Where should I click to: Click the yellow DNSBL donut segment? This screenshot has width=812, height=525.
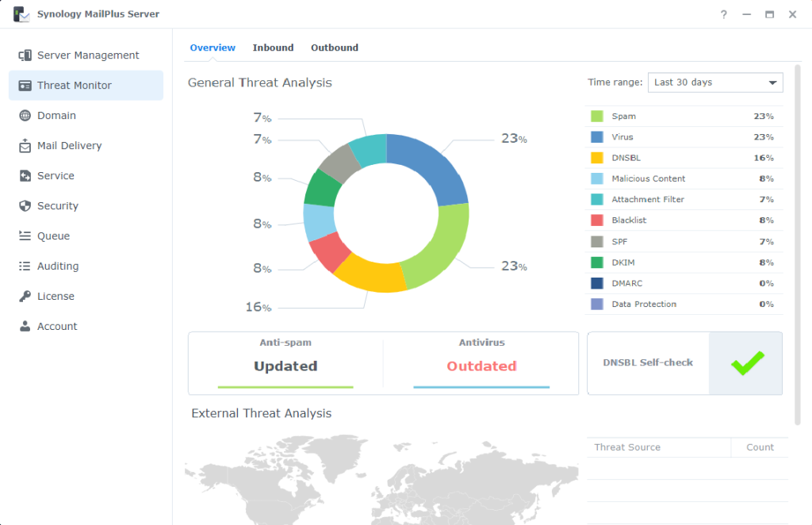[370, 275]
